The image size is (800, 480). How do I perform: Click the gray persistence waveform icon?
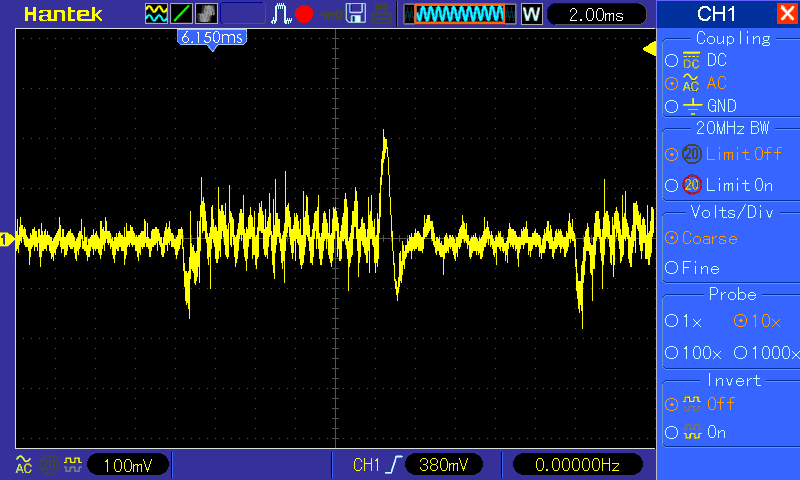click(x=207, y=14)
